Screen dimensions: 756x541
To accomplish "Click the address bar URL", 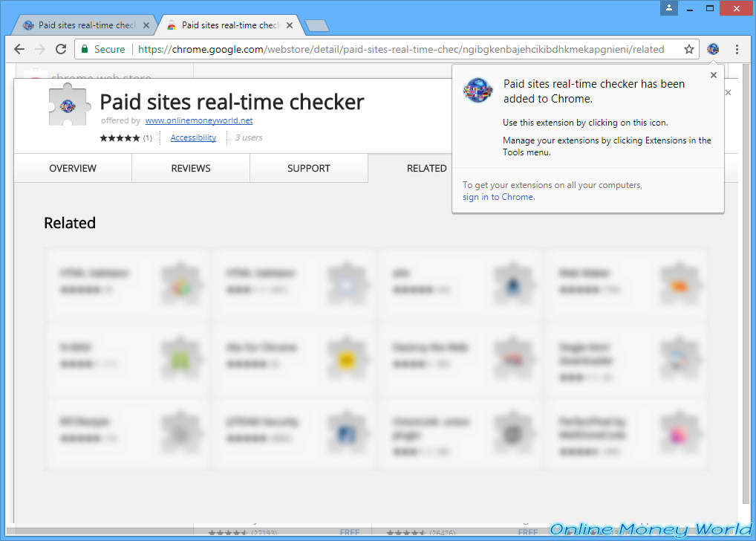I will (x=401, y=49).
